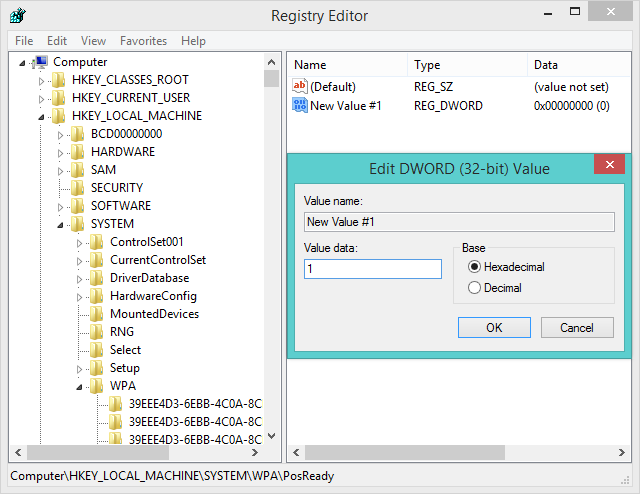The width and height of the screenshot is (640, 494).
Task: Open the Edit menu
Action: [57, 41]
